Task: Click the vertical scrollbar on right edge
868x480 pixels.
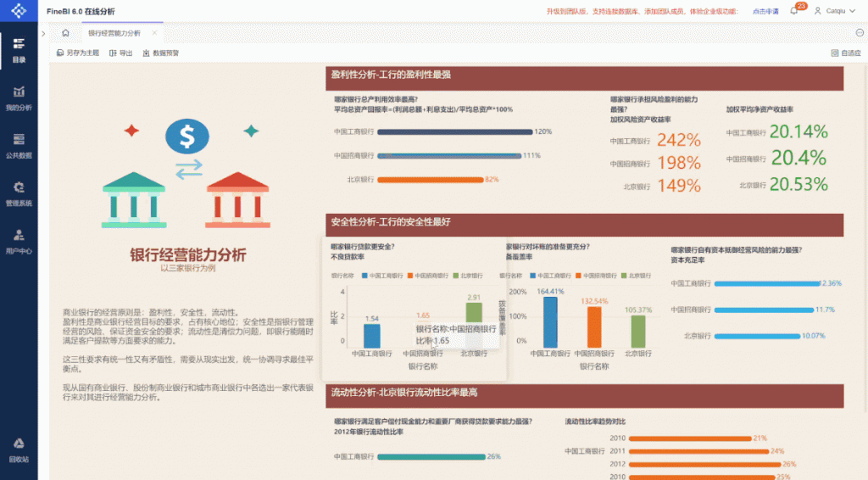Action: [x=865, y=238]
